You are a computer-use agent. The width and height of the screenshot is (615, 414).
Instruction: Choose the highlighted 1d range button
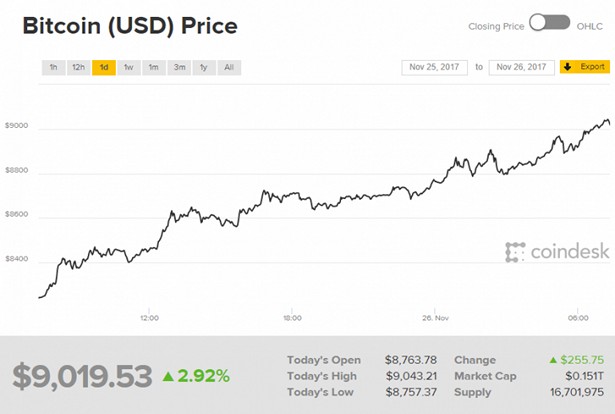[x=104, y=67]
